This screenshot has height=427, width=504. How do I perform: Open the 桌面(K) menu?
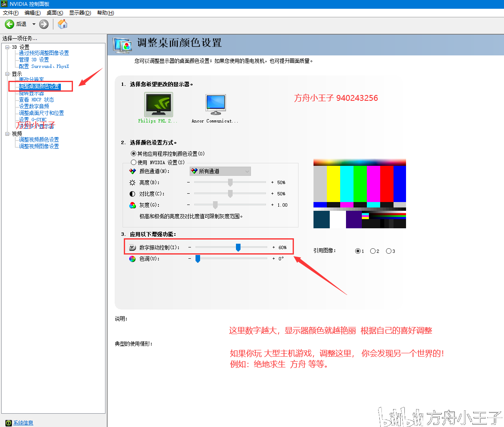click(x=55, y=13)
